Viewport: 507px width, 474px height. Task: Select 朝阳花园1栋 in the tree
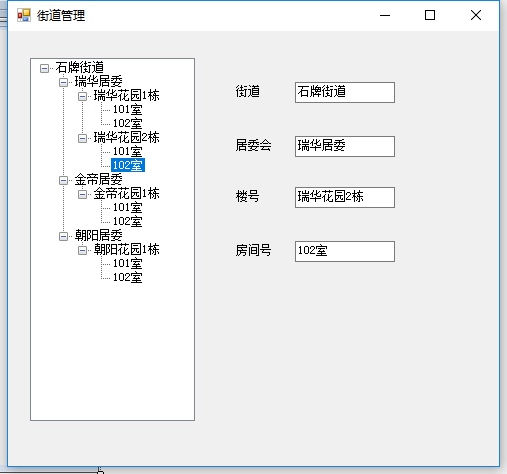(126, 249)
